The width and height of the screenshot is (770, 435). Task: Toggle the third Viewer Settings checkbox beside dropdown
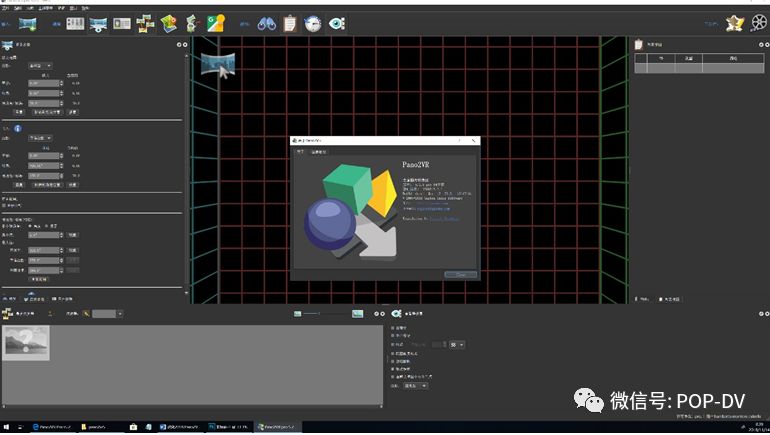click(392, 345)
